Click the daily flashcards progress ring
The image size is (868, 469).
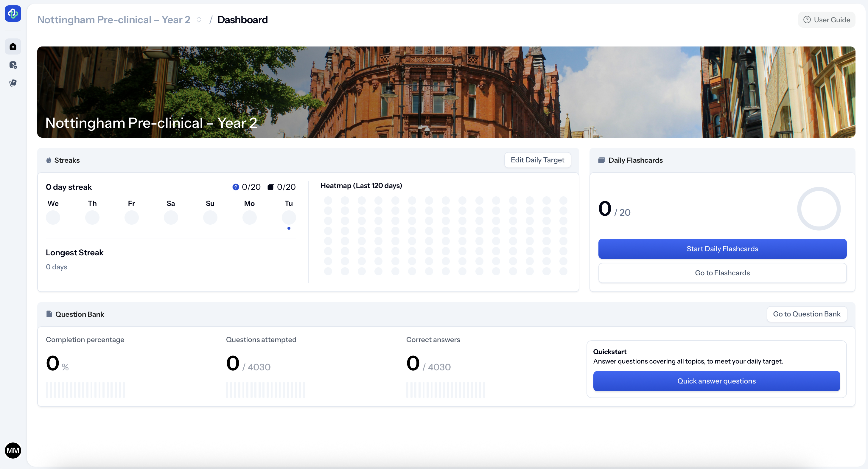point(819,209)
